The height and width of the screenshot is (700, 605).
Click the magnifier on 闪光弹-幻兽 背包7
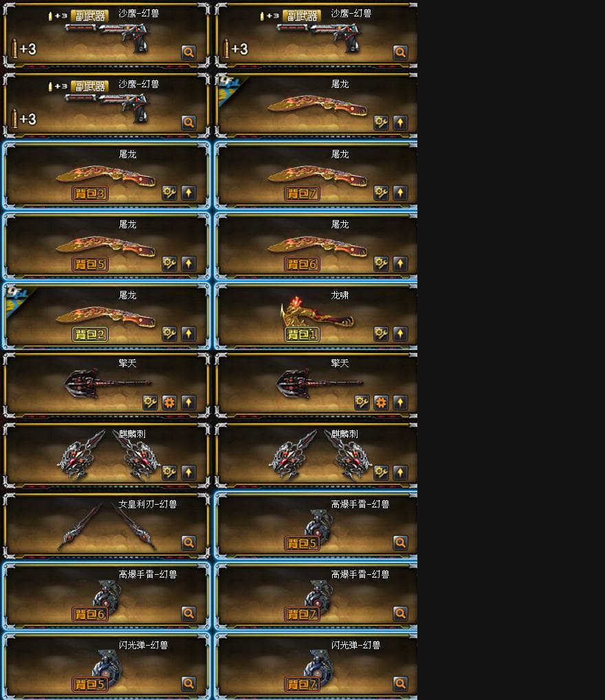tap(400, 683)
